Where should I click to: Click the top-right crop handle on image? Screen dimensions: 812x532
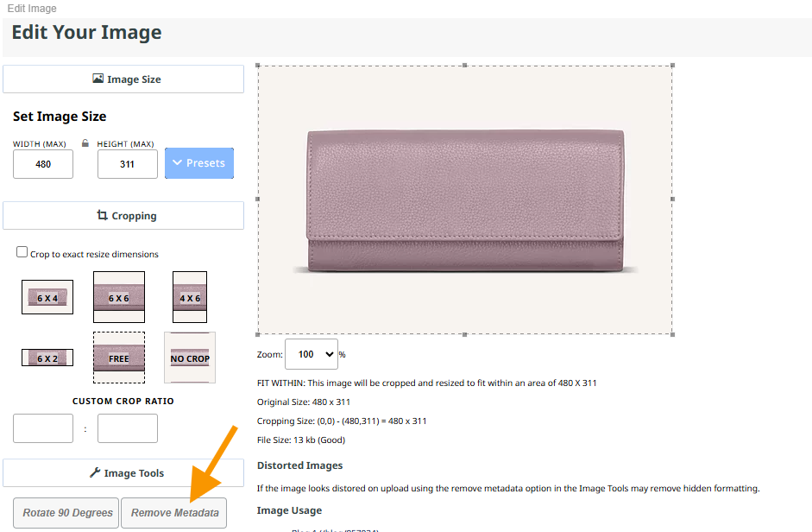tap(672, 66)
